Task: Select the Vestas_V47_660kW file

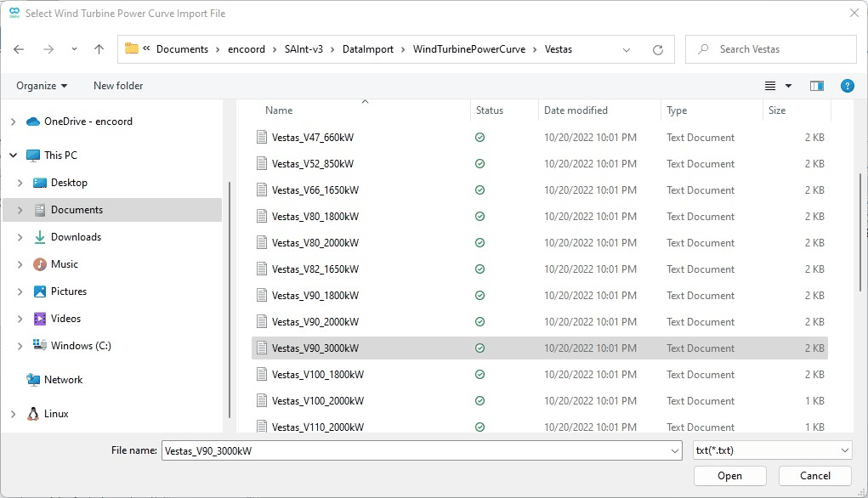Action: pyautogui.click(x=312, y=138)
